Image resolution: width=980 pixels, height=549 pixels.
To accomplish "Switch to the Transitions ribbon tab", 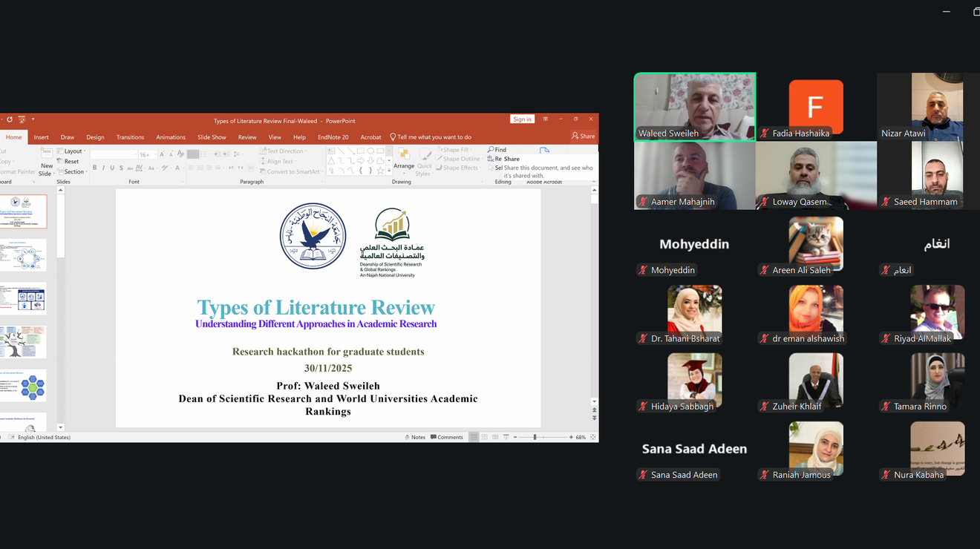I will point(130,137).
